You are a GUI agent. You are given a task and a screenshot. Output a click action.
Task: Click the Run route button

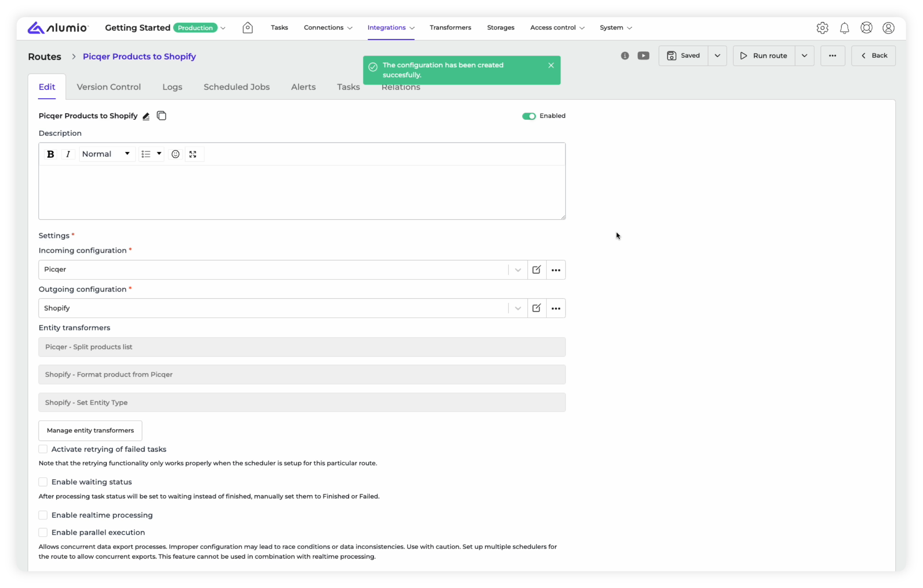(764, 56)
